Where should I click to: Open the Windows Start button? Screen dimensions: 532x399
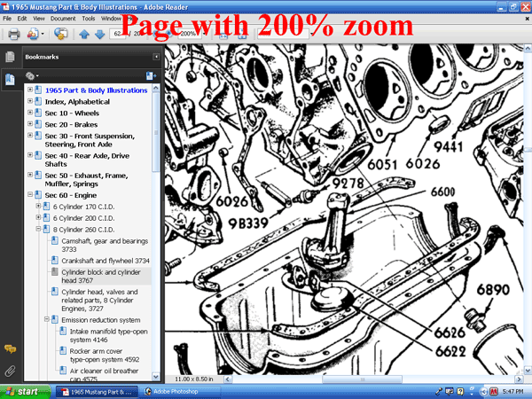[x=26, y=392]
